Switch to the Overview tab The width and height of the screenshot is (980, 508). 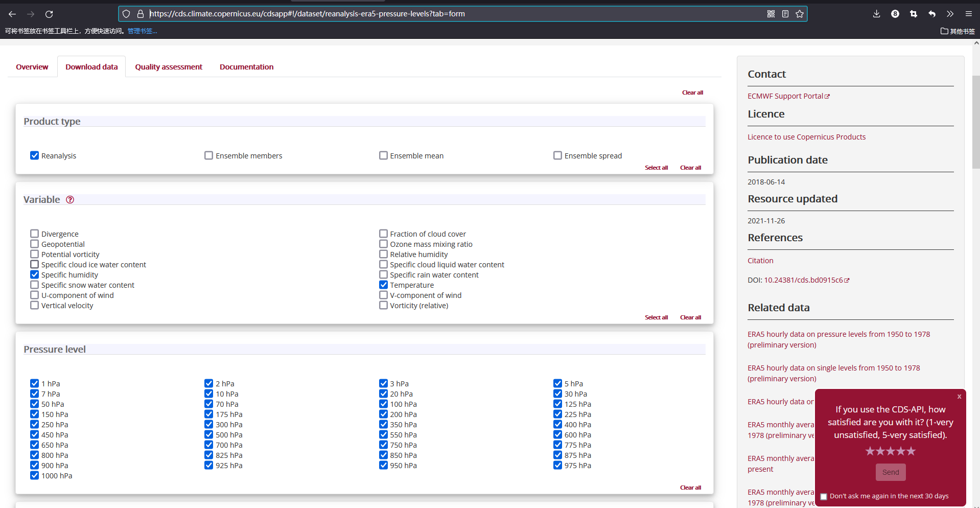point(32,67)
